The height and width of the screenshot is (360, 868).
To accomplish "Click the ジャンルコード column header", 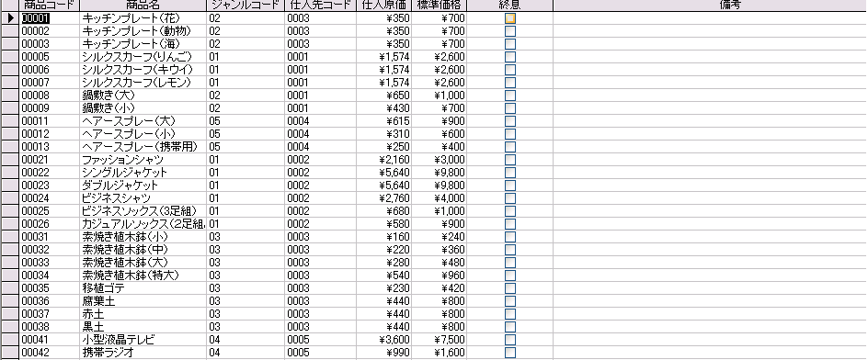I will [246, 6].
